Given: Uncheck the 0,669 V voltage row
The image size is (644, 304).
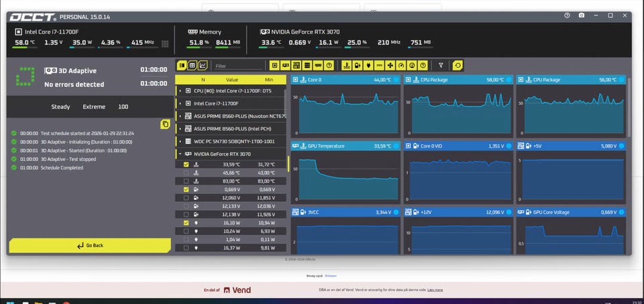Looking at the screenshot, I should tap(186, 189).
